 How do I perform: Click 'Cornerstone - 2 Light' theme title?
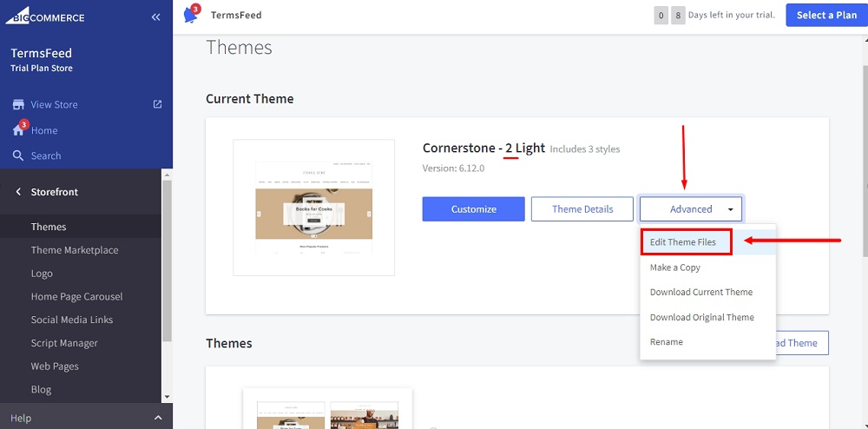[x=483, y=148]
